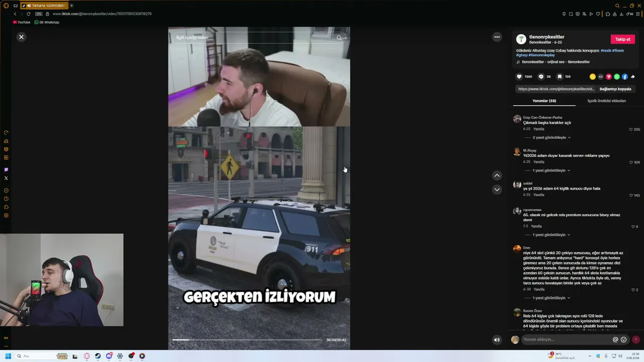
Task: Click the embed code icon
Action: pyautogui.click(x=601, y=76)
